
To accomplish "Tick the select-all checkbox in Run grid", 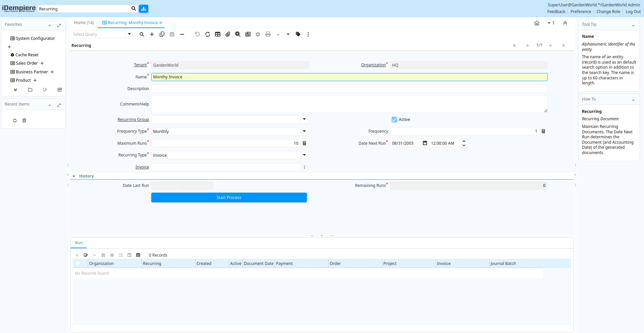I will coord(78,264).
